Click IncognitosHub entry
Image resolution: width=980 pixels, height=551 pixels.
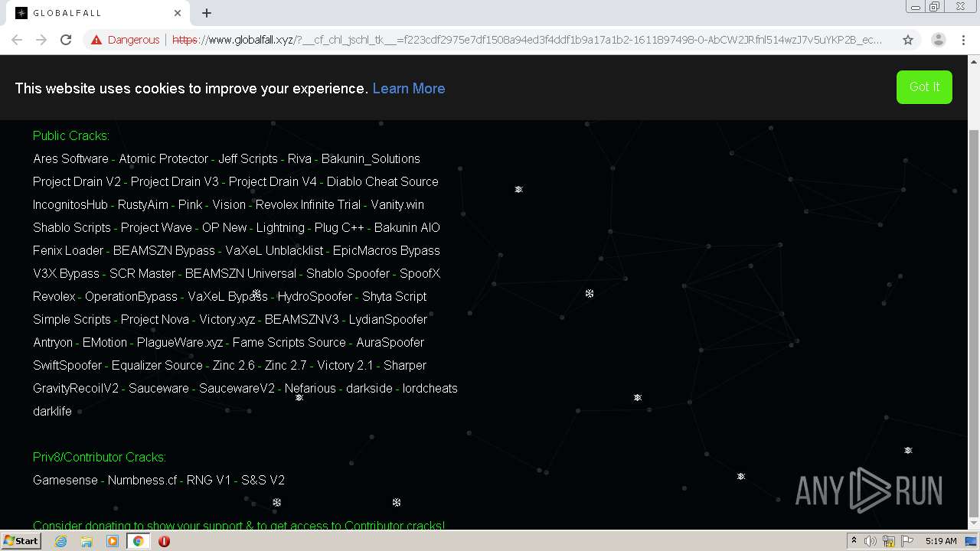pyautogui.click(x=70, y=204)
